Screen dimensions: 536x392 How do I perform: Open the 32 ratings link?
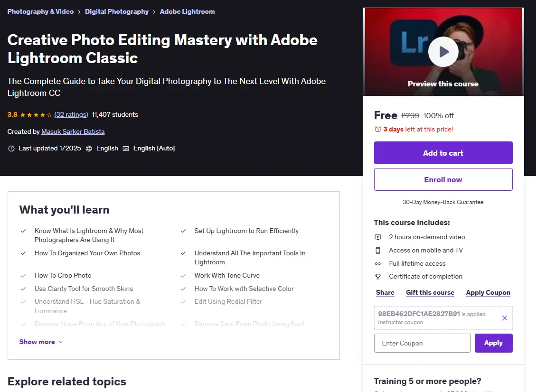pyautogui.click(x=71, y=114)
